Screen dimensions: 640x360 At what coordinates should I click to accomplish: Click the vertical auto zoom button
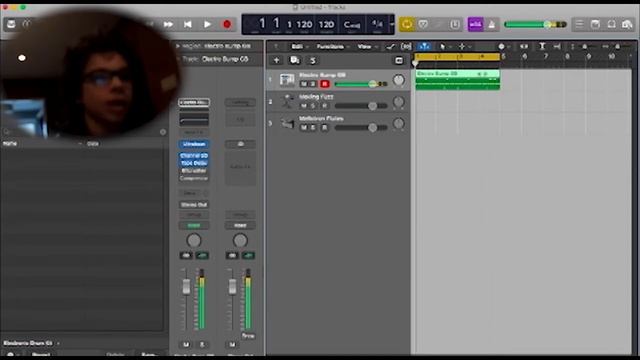coord(542,47)
